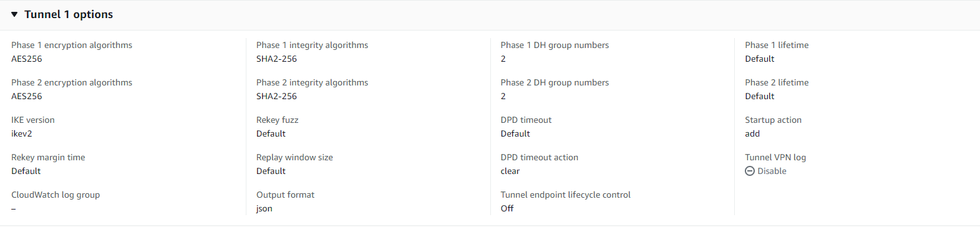Click the Tunnel 1 options heading
The image size is (980, 227).
(x=69, y=14)
